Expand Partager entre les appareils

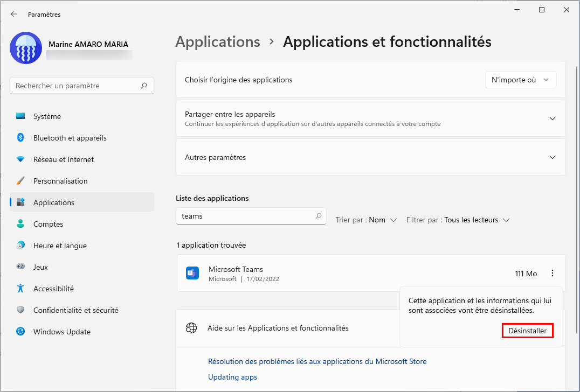pos(553,118)
